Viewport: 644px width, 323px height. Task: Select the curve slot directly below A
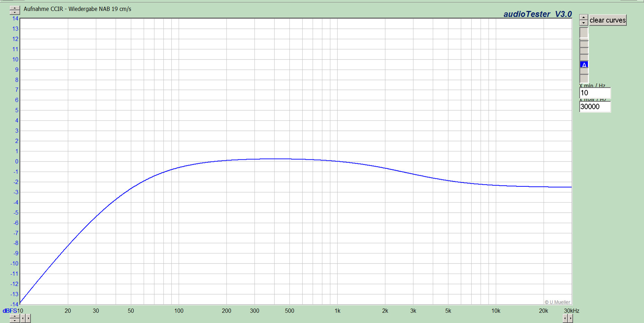[x=584, y=71]
